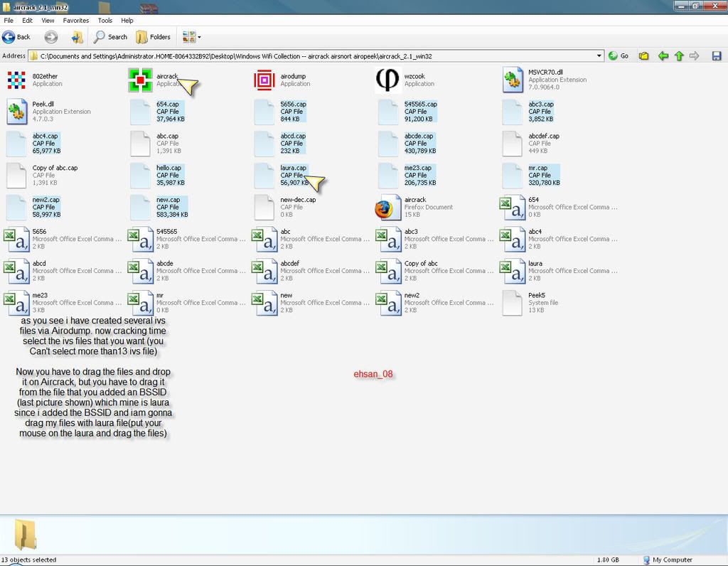Image resolution: width=728 pixels, height=566 pixels.
Task: Click the Back toolbar button
Action: pyautogui.click(x=16, y=37)
